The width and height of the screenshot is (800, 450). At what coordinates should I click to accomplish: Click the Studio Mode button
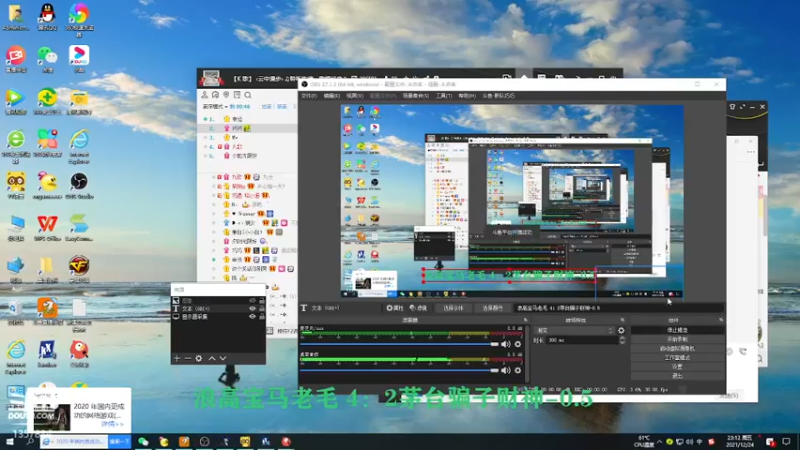(x=678, y=358)
